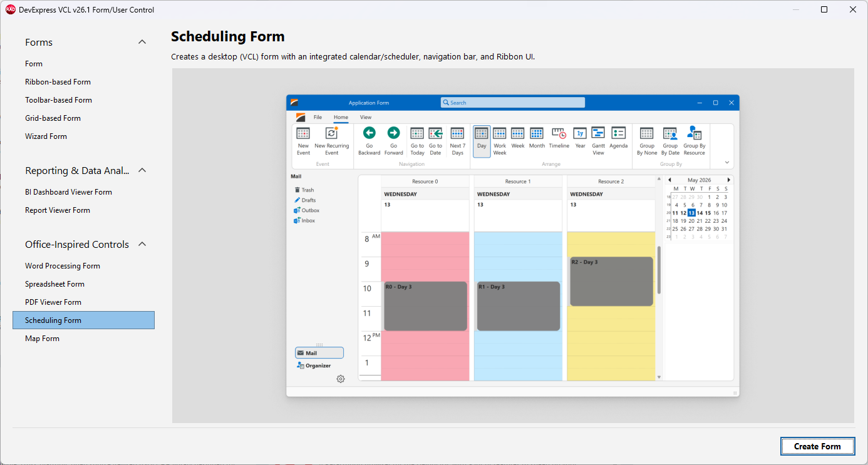Click Resource 2 column header

click(x=611, y=181)
